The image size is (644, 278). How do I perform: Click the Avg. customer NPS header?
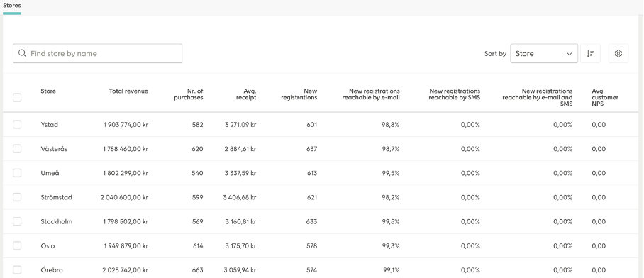coord(605,98)
